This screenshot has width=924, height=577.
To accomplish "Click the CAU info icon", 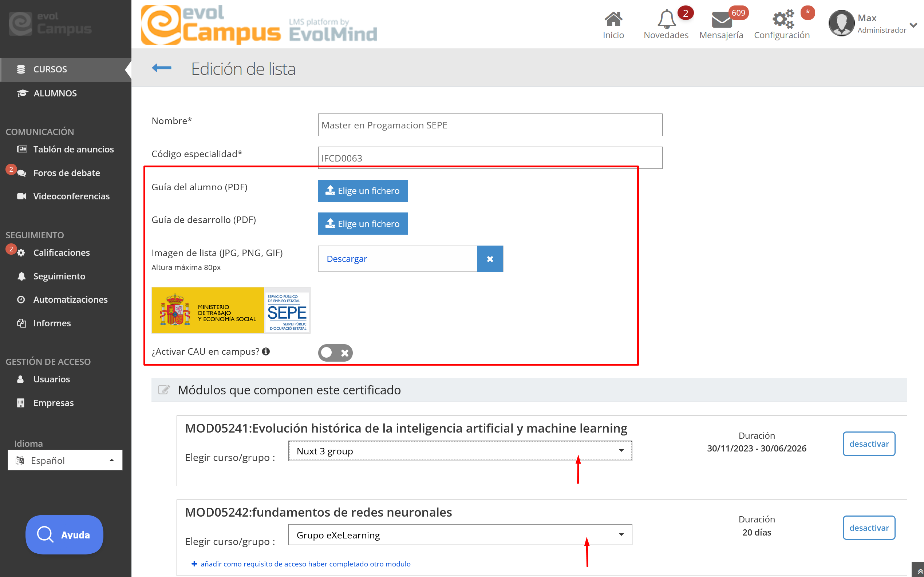I will click(266, 351).
